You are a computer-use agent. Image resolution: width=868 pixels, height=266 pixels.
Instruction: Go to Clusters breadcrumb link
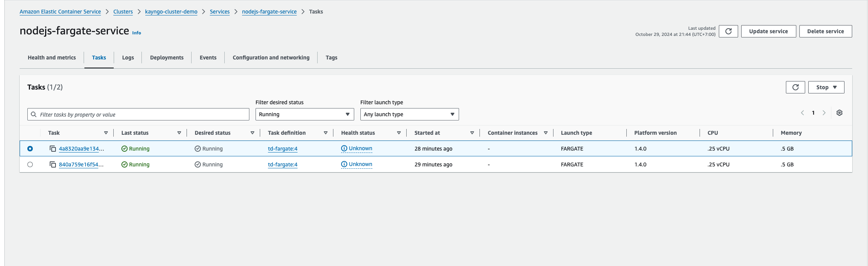(x=123, y=12)
